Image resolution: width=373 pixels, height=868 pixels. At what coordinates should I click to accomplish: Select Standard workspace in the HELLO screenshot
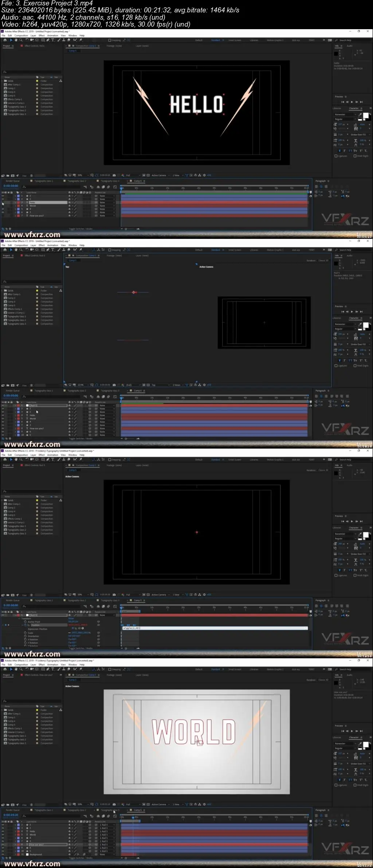pos(216,40)
